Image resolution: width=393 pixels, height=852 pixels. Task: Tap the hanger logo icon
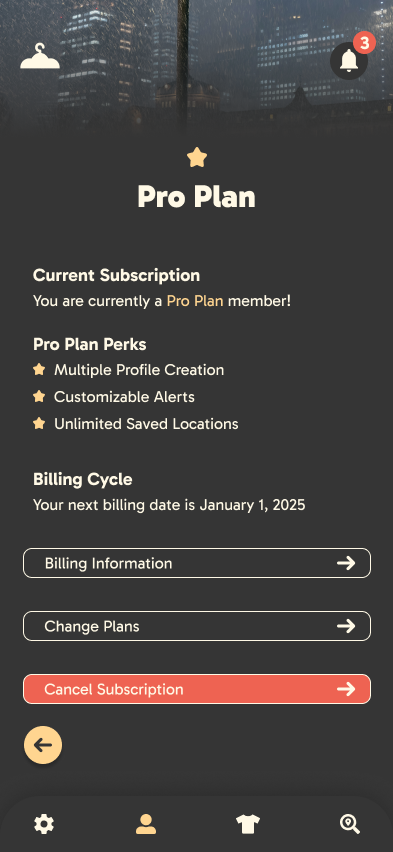pyautogui.click(x=40, y=57)
